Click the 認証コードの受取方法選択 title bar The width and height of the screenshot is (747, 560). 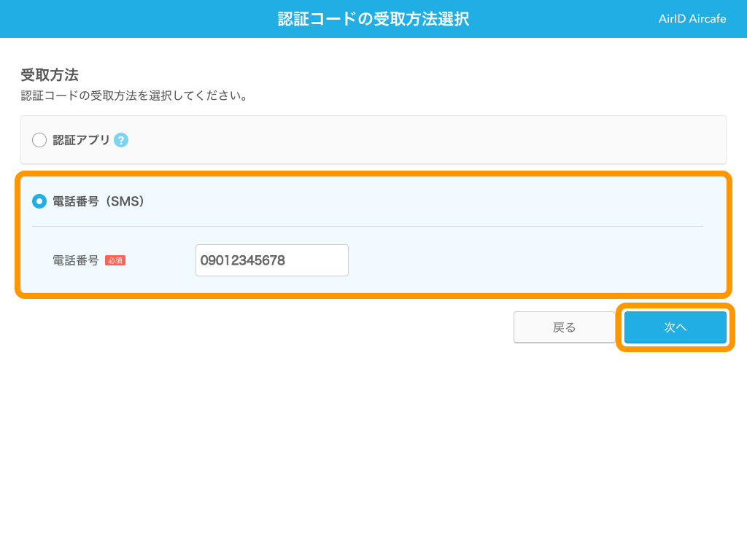point(373,18)
